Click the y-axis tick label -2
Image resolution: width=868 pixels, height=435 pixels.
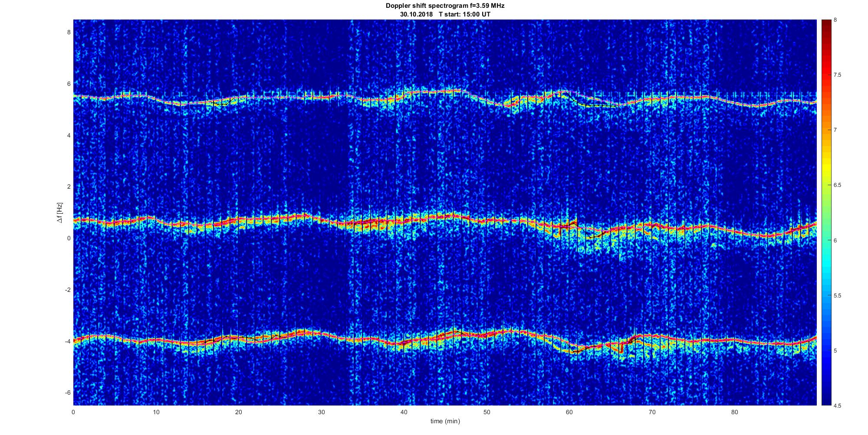coord(68,290)
